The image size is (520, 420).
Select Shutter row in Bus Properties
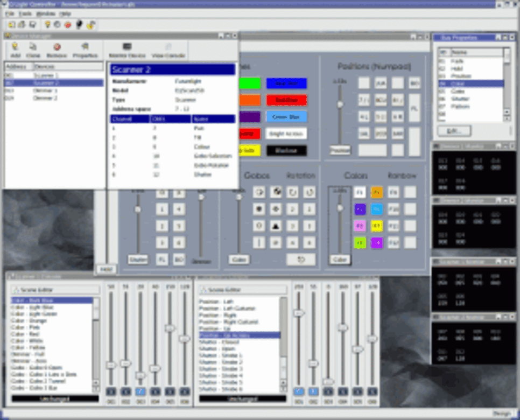tap(470, 99)
